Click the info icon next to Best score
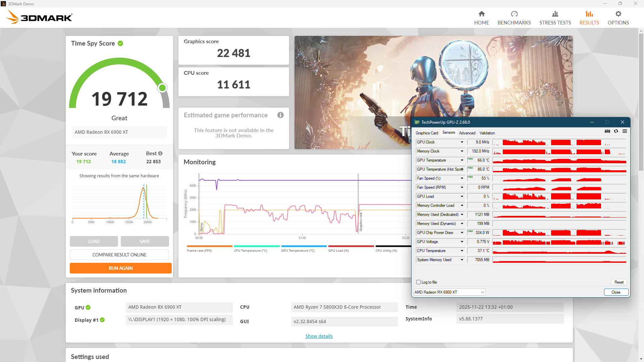644x362 pixels. [160, 154]
